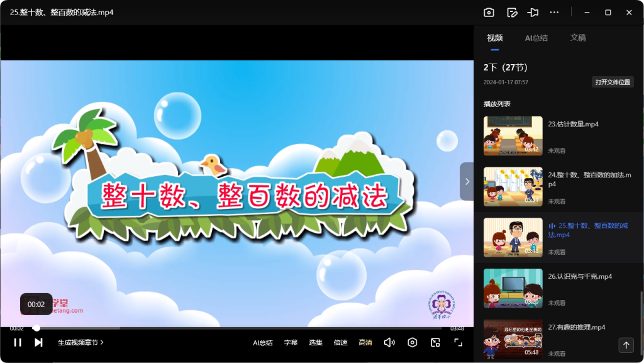The height and width of the screenshot is (363, 644).
Task: Take a video screenshot with camera icon
Action: (x=489, y=13)
